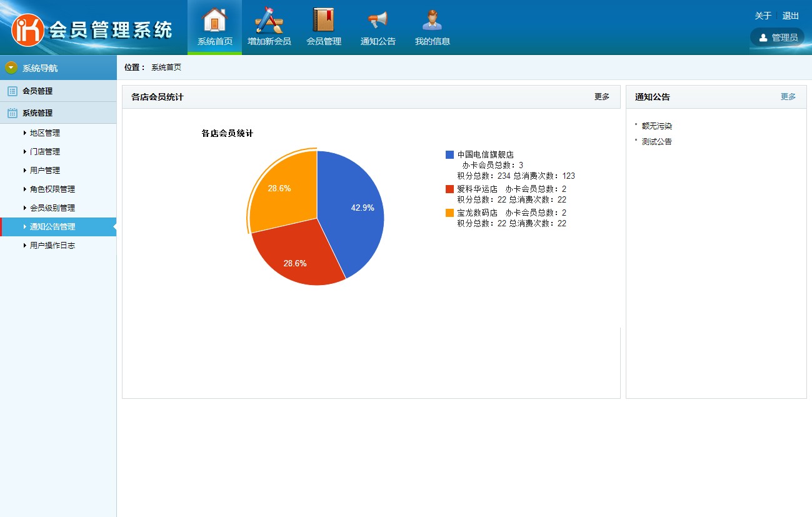Click the blue 中国电信旗舰店 legend swatch
This screenshot has width=812, height=517.
[x=449, y=154]
